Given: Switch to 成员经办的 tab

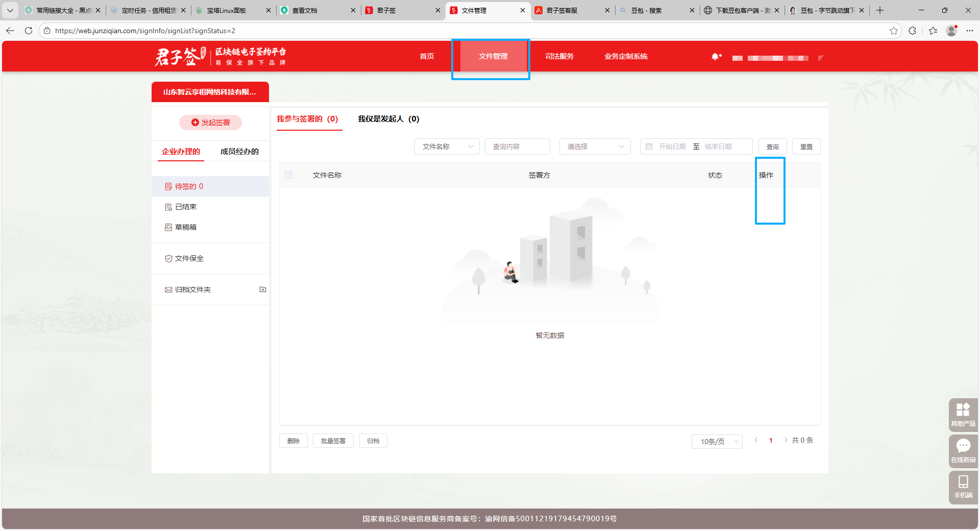Looking at the screenshot, I should click(239, 152).
